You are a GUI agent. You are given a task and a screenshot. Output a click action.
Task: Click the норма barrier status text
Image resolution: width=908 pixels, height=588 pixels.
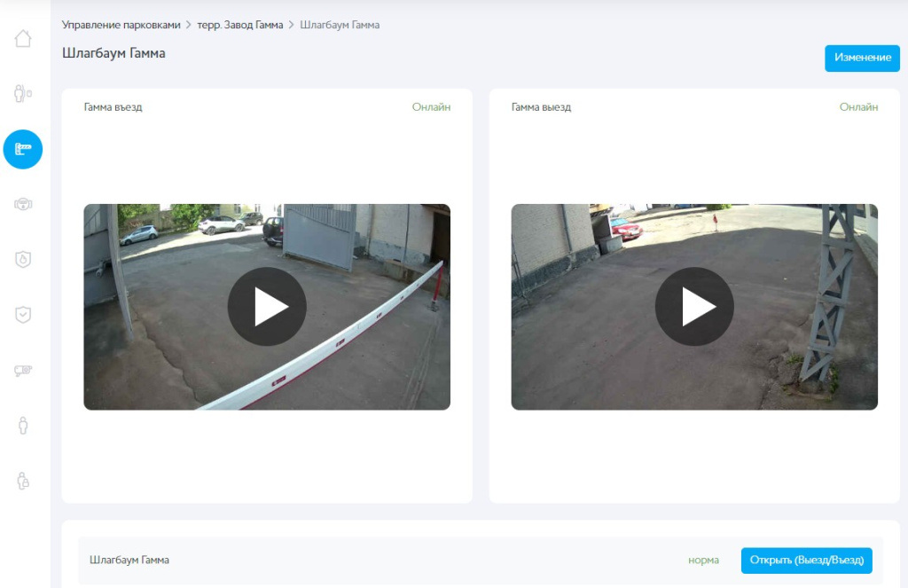tap(703, 561)
